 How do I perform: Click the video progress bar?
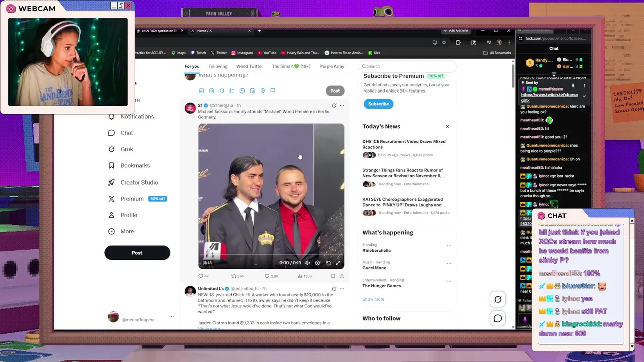271,255
